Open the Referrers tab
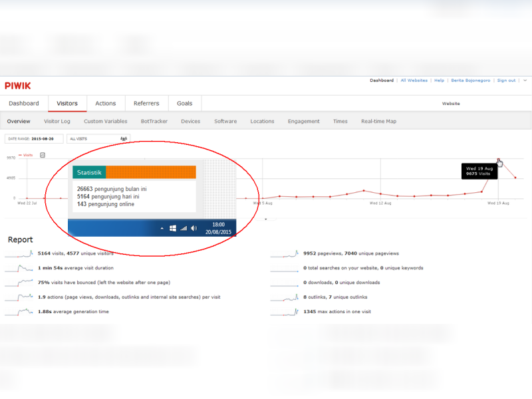The height and width of the screenshot is (399, 532). tap(146, 103)
